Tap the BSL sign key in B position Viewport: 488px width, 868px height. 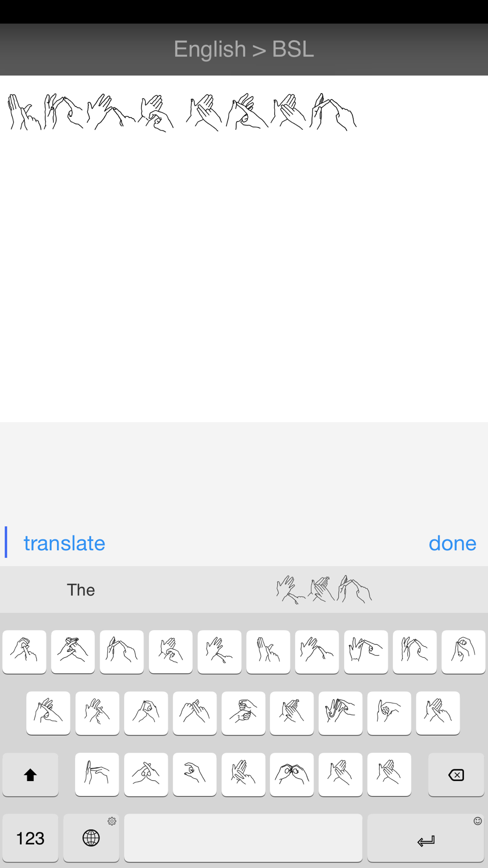click(x=292, y=774)
